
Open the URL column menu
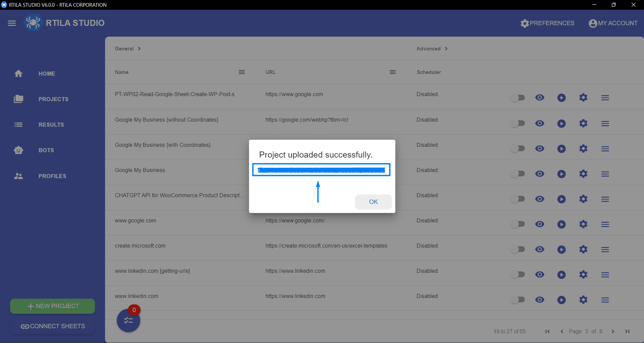tap(393, 72)
